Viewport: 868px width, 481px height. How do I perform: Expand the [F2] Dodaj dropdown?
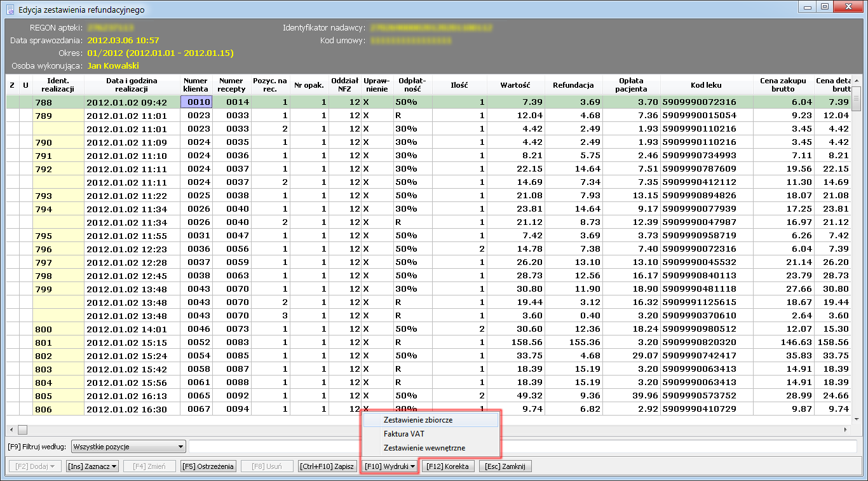pyautogui.click(x=34, y=466)
